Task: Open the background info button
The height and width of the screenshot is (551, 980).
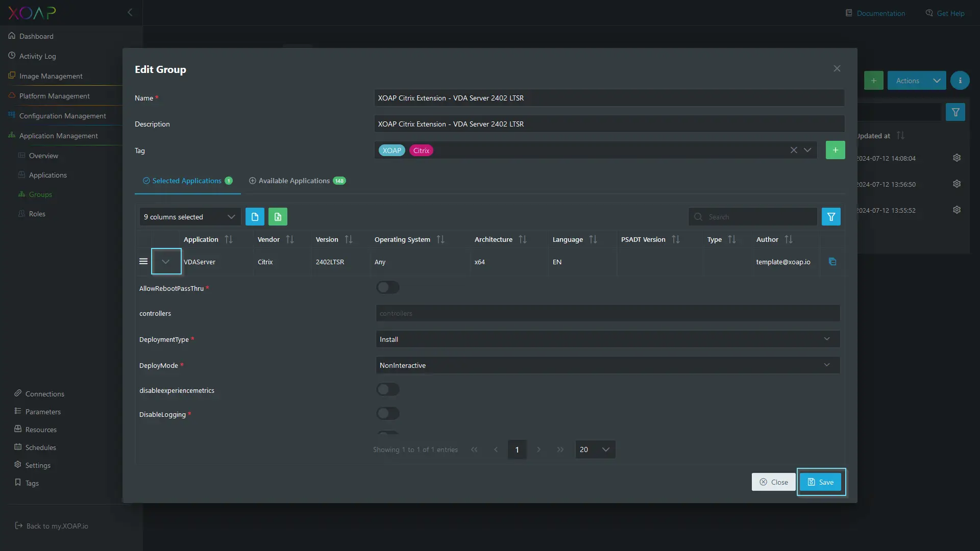Action: tap(960, 81)
